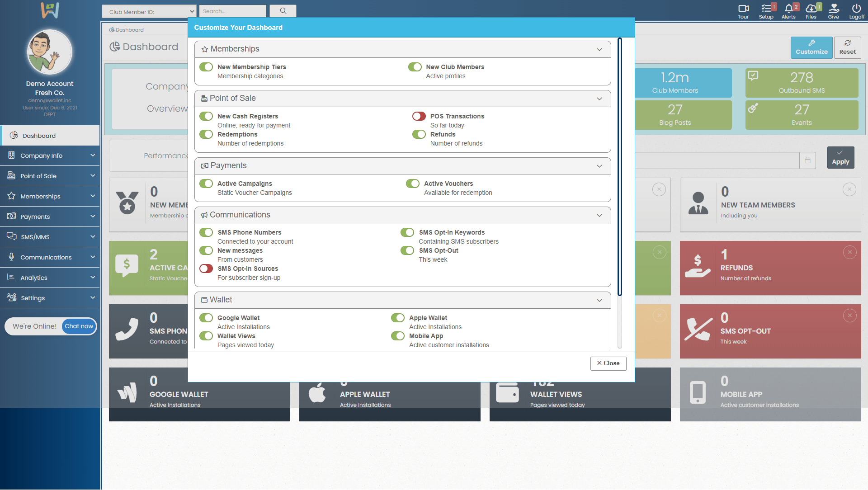Open Payments sidebar menu

(x=50, y=217)
